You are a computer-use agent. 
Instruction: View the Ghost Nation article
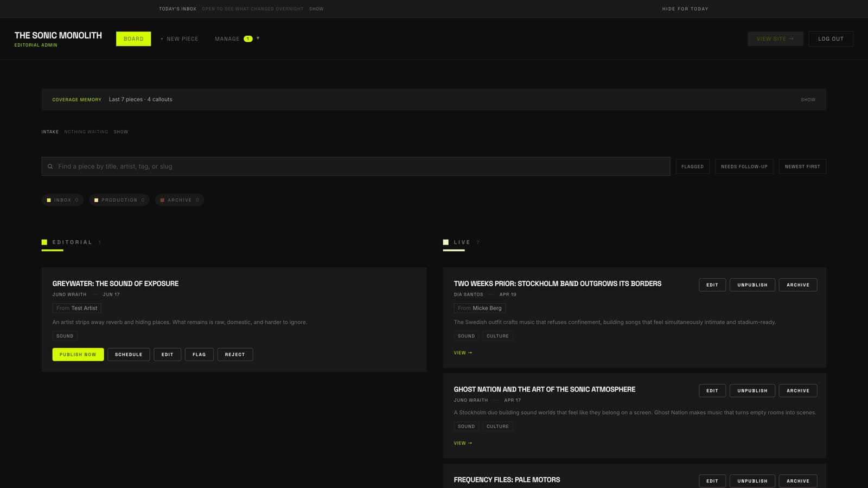463,444
